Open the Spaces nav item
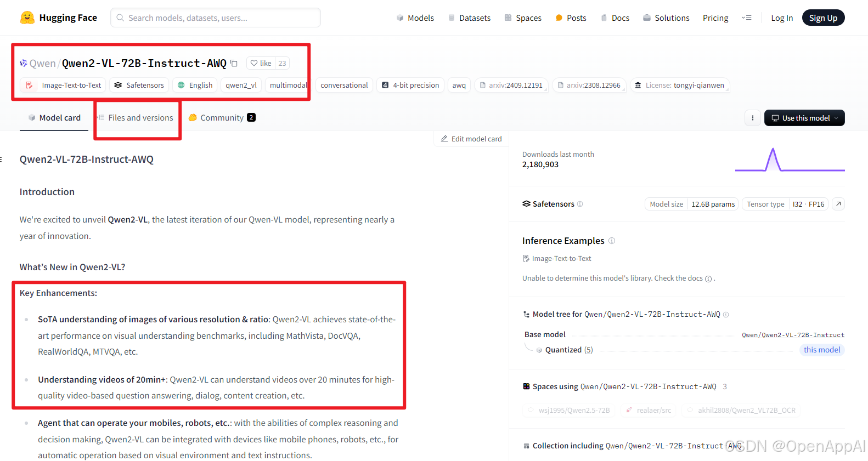 (523, 18)
